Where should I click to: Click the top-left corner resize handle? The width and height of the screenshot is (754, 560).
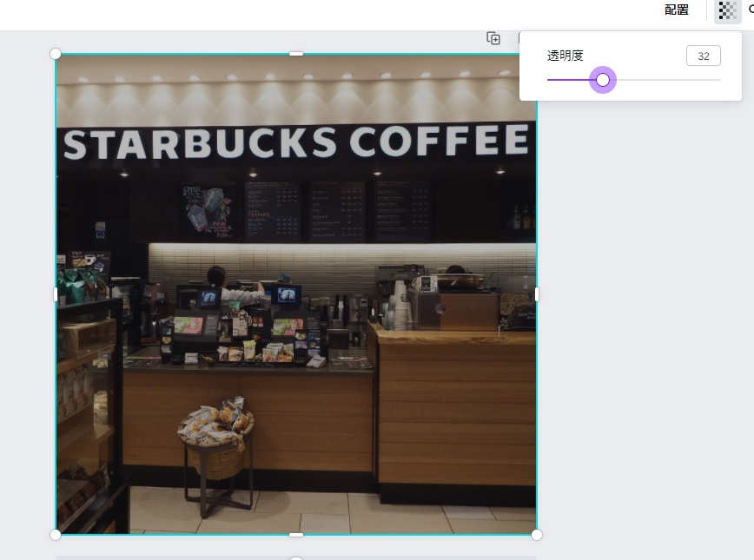56,53
